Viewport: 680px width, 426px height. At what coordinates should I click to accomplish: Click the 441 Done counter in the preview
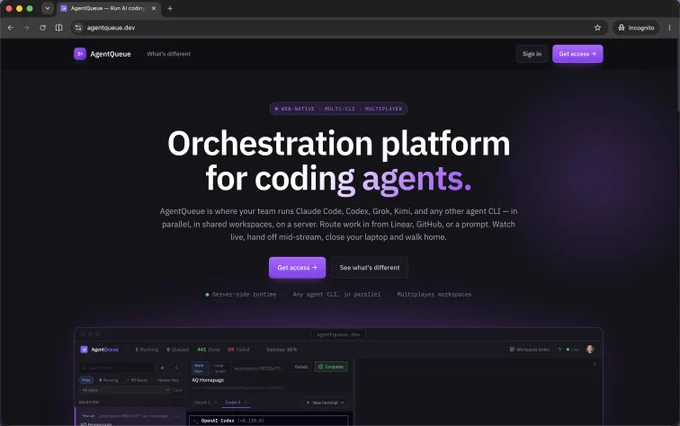coord(209,350)
